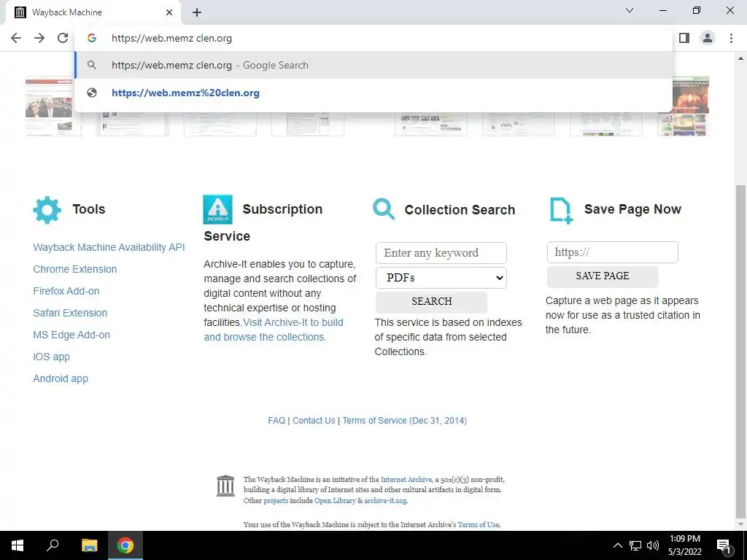Open Wayback Machine Availability API link
This screenshot has height=560, width=747.
point(109,247)
